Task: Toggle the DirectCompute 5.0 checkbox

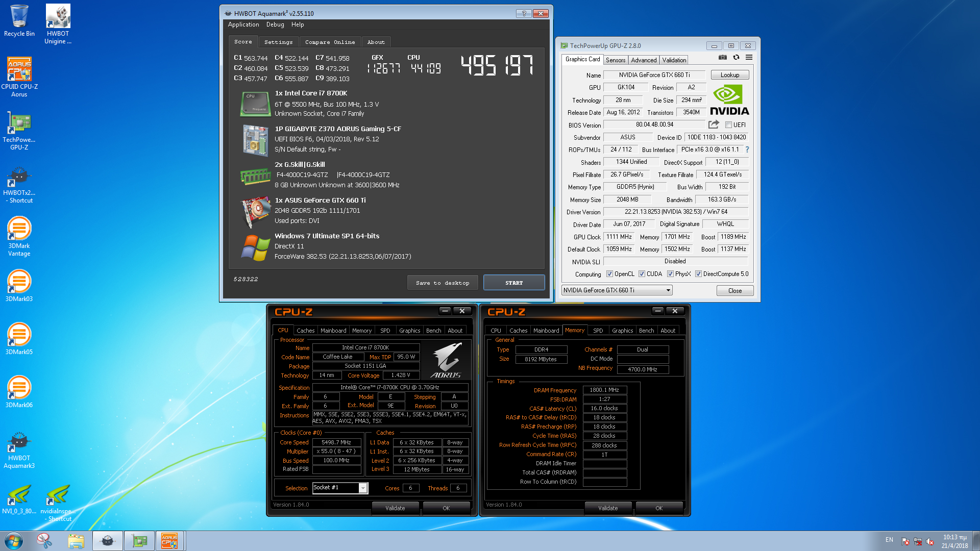Action: (698, 274)
